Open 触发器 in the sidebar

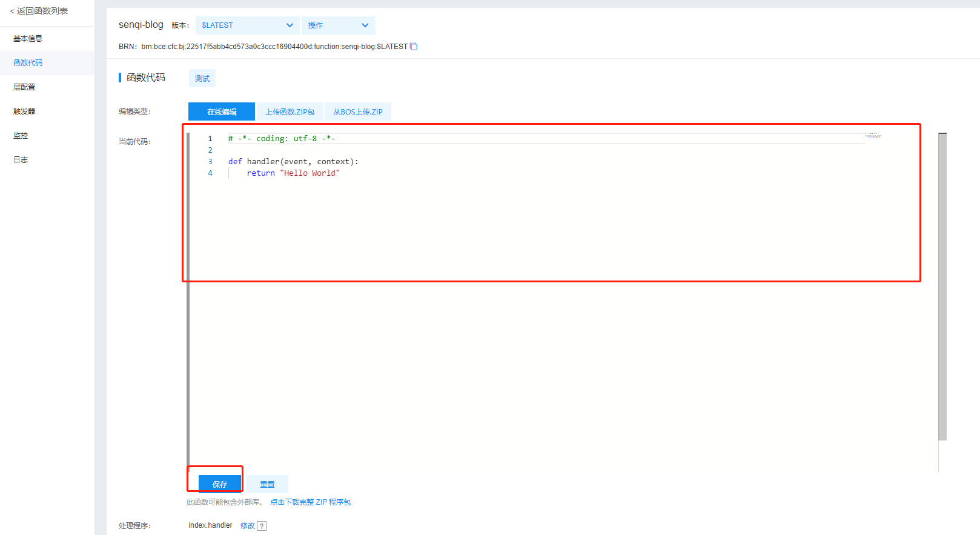tap(47, 111)
